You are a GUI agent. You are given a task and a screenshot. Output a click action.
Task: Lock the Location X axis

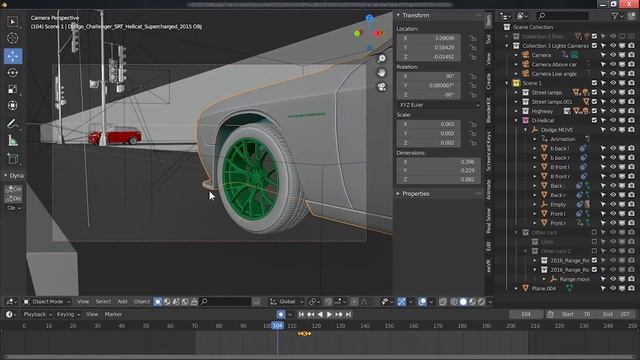473,38
